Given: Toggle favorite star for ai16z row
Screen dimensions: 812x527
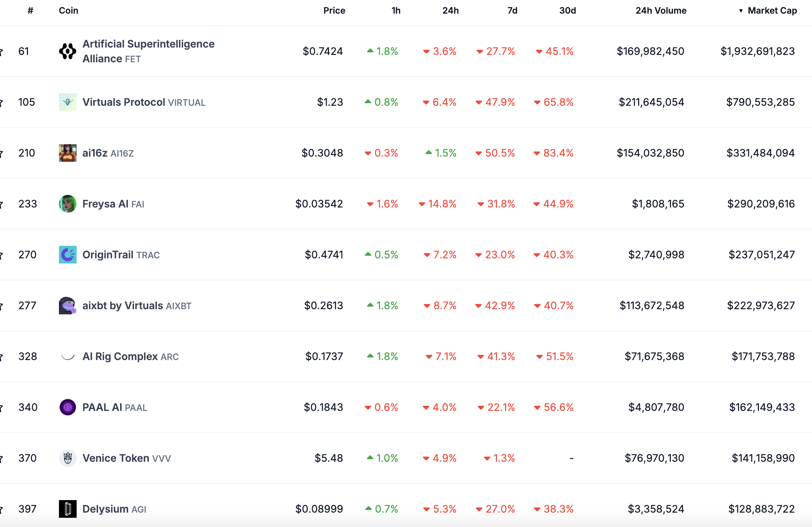Looking at the screenshot, I should 1,153.
